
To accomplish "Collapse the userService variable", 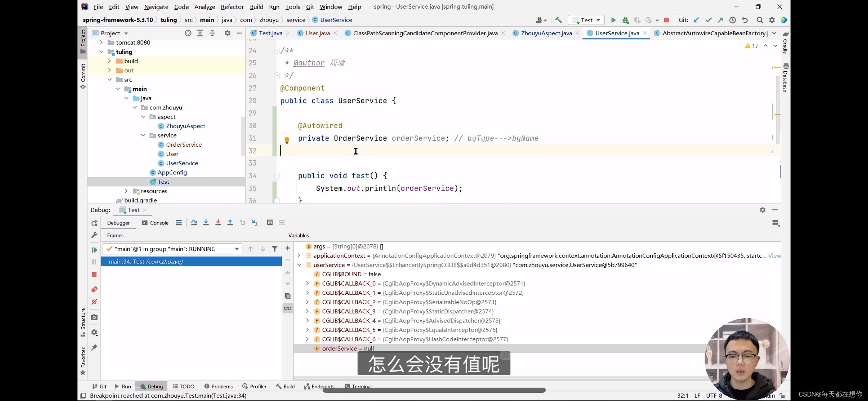I will [299, 265].
